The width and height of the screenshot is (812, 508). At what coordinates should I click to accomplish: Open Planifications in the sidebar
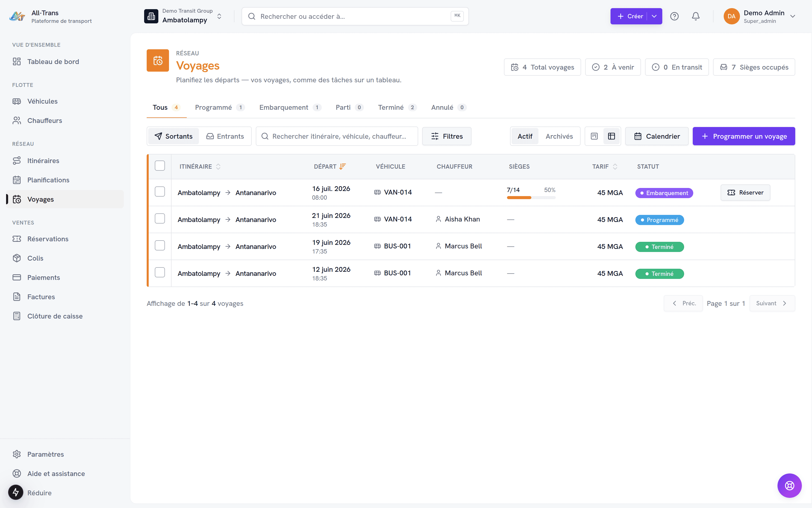[65, 180]
